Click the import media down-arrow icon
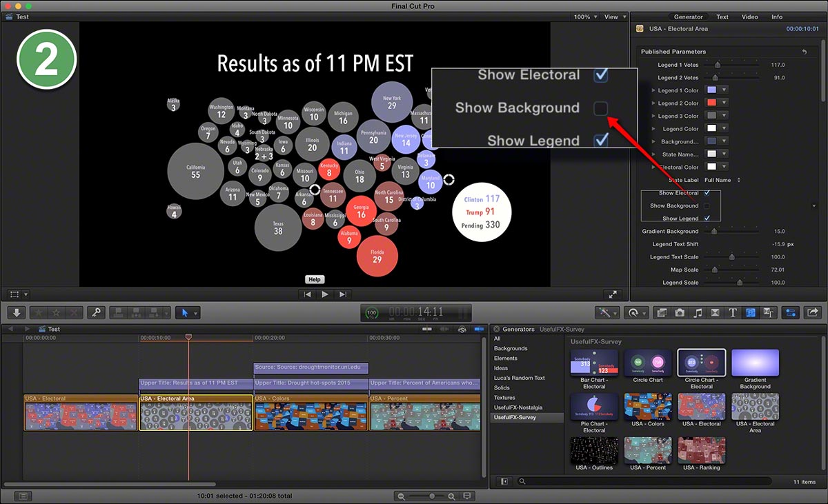The width and height of the screenshot is (828, 504). point(17,313)
